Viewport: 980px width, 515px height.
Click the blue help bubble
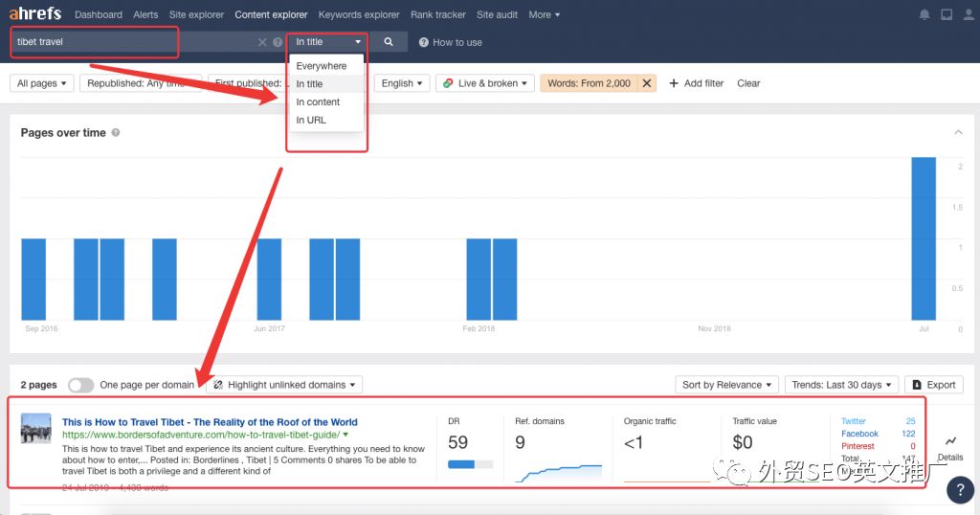click(x=960, y=490)
